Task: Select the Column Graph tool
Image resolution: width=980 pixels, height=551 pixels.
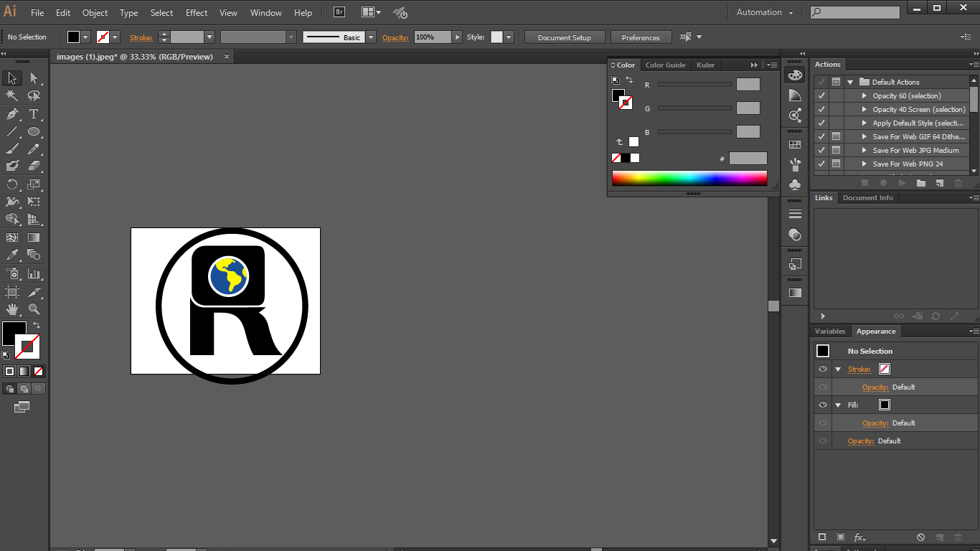Action: click(34, 273)
